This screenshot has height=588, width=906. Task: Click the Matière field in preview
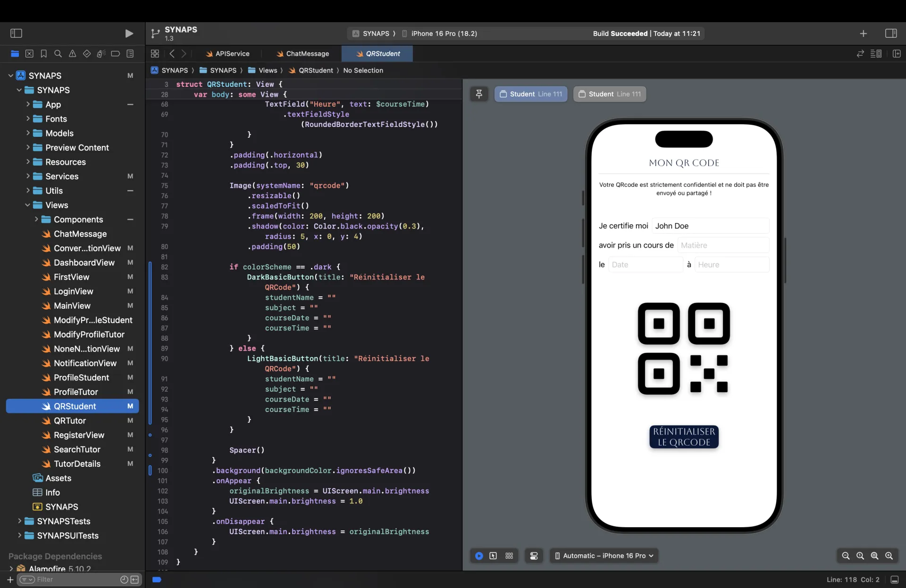[x=723, y=245]
